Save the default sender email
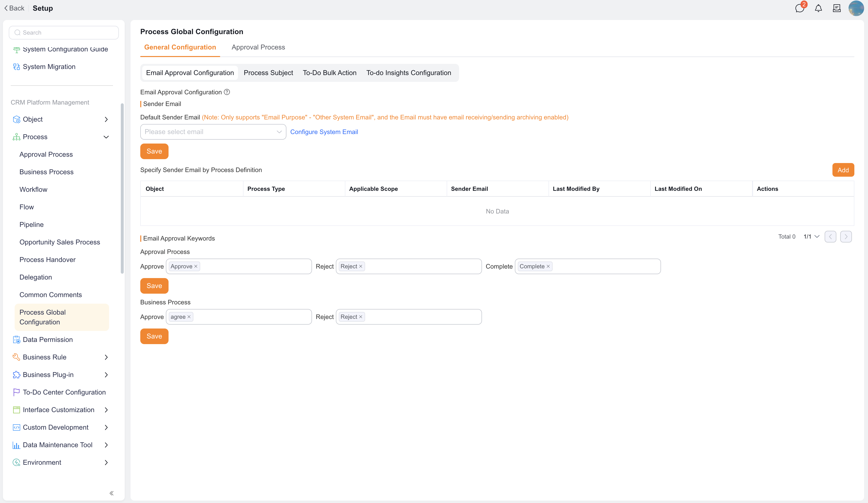This screenshot has height=503, width=868. [154, 151]
